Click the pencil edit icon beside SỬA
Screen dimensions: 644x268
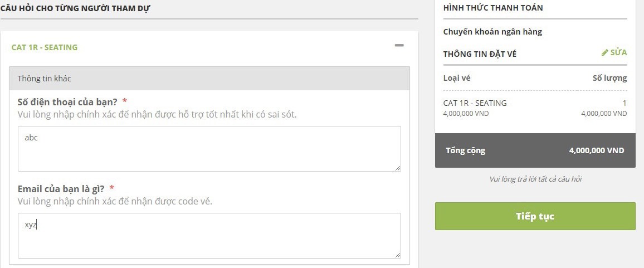pyautogui.click(x=604, y=52)
